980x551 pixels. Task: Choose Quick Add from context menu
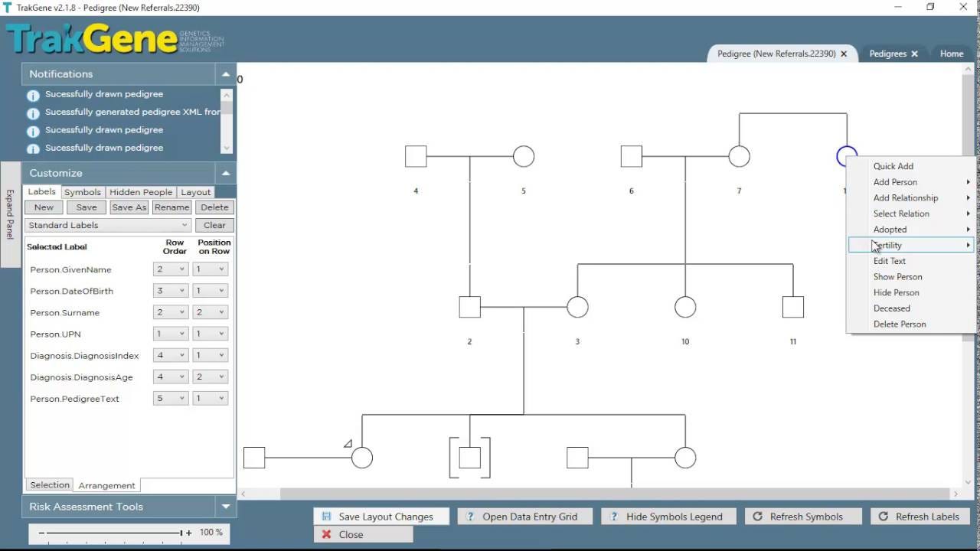911,166
